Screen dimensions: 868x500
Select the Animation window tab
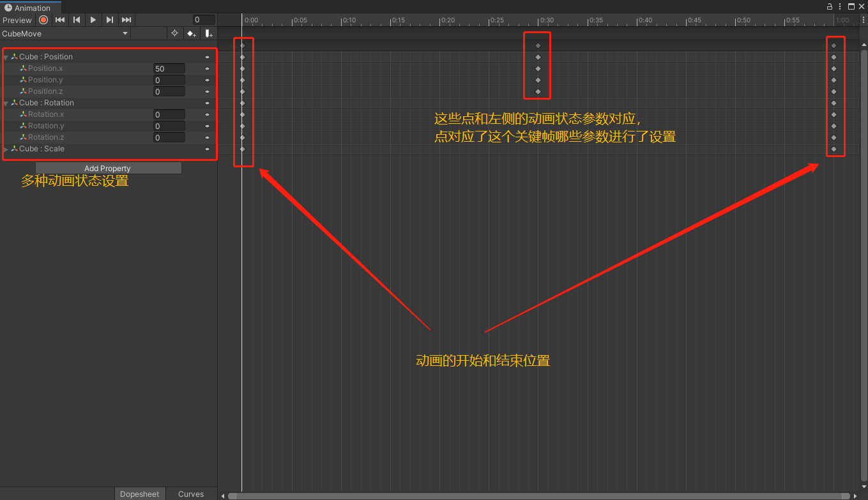coord(31,8)
